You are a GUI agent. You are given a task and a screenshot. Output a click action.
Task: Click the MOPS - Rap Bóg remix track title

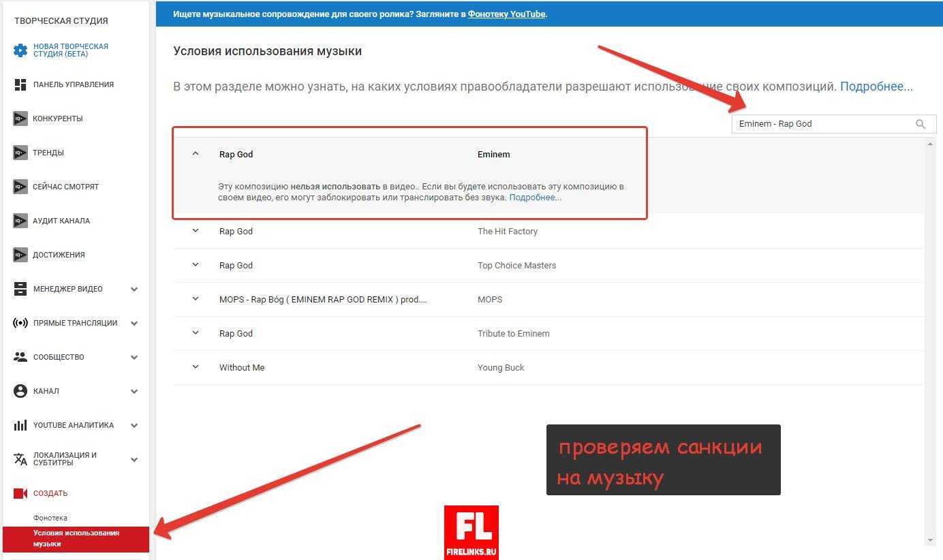point(323,299)
